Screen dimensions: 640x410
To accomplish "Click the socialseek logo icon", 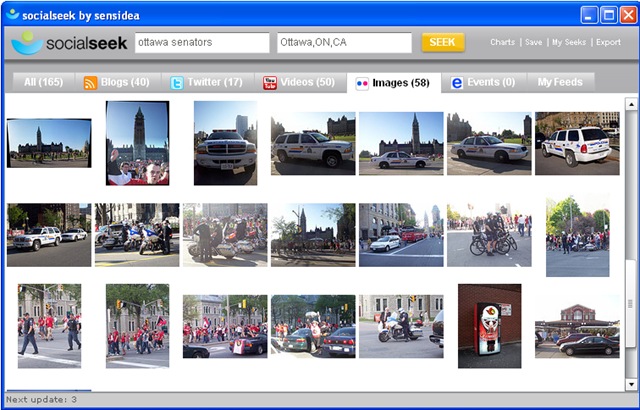I will [27, 43].
